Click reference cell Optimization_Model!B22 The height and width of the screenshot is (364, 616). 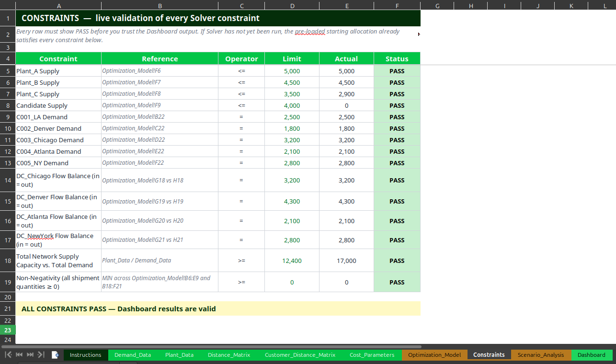click(160, 117)
